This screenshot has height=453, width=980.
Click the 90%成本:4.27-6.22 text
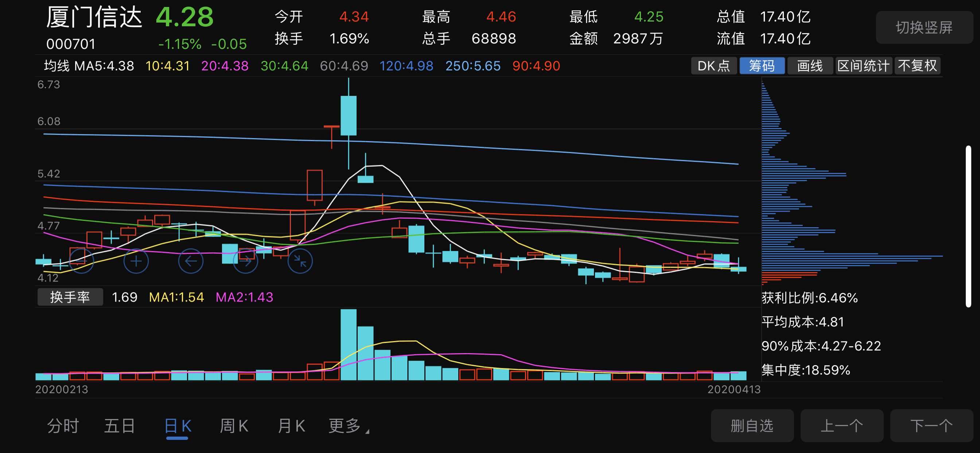(821, 346)
